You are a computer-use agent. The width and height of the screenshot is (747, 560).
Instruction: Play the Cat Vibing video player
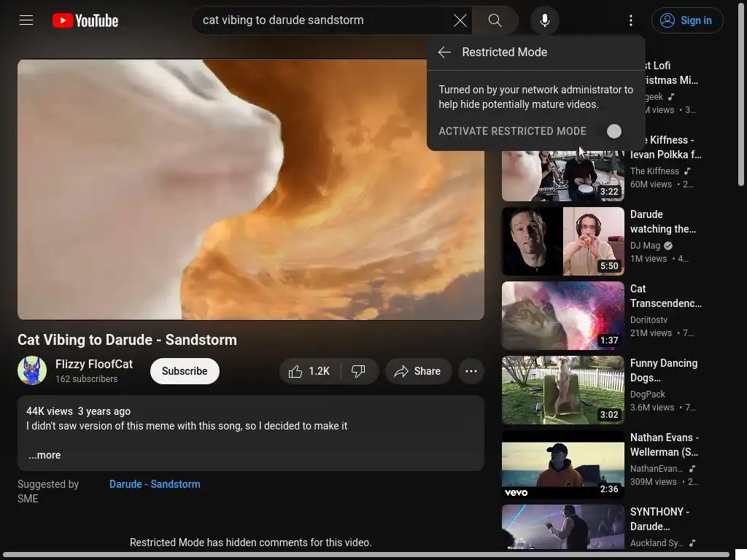click(x=251, y=190)
